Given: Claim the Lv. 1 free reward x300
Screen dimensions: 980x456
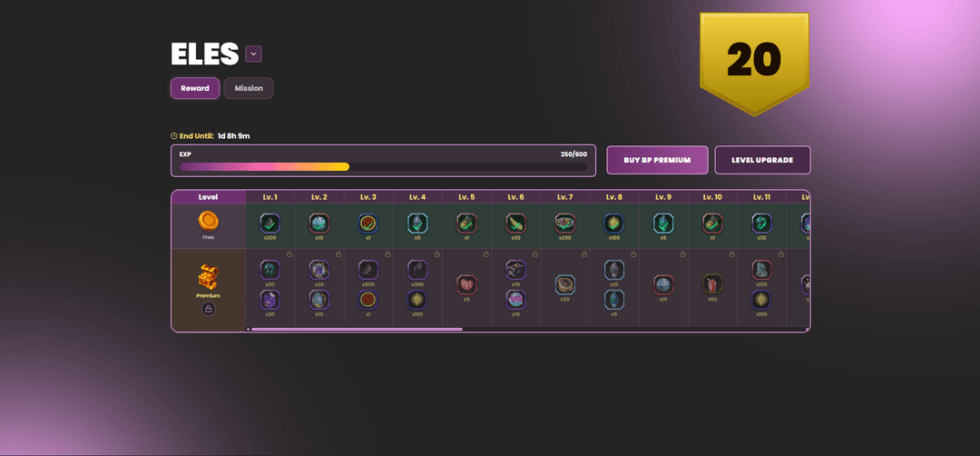Looking at the screenshot, I should [269, 223].
